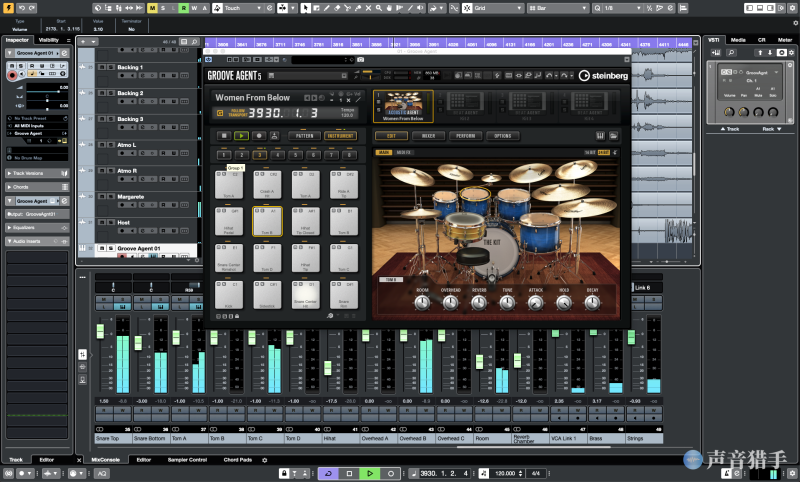The image size is (800, 482).
Task: Click the Undo arrow in Cubase toolbar
Action: pyautogui.click(x=21, y=8)
